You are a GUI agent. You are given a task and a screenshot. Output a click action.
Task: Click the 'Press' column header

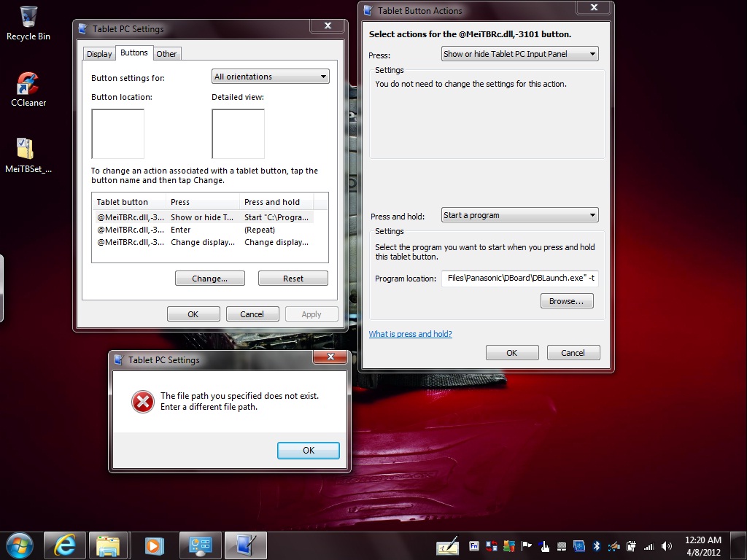pyautogui.click(x=203, y=202)
